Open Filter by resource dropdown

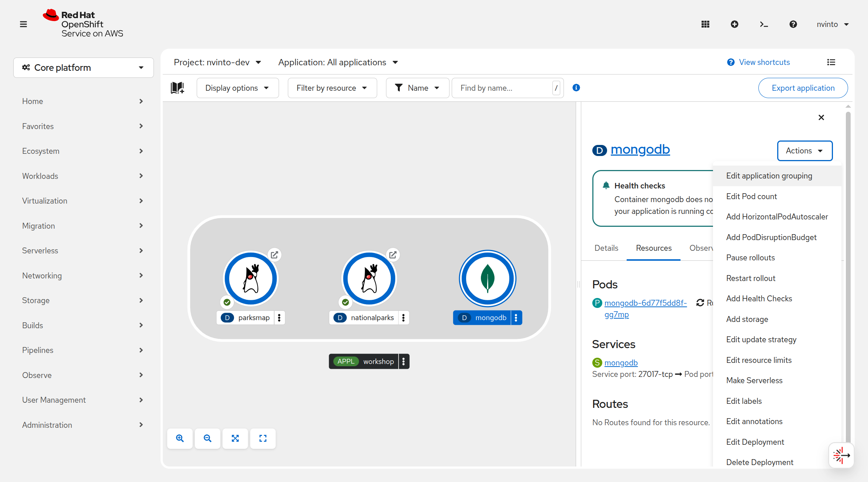[x=332, y=88]
